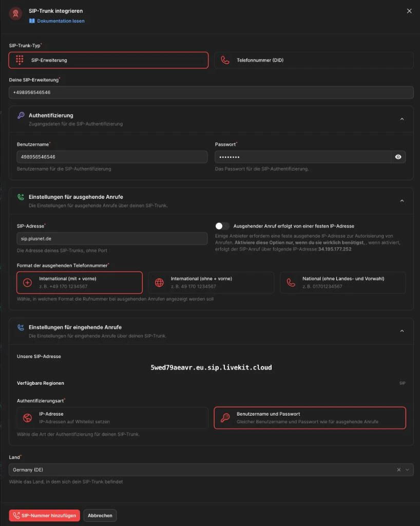Select the dial pad icon on SIP-Erweiterung card
This screenshot has width=420, height=526.
click(x=21, y=60)
